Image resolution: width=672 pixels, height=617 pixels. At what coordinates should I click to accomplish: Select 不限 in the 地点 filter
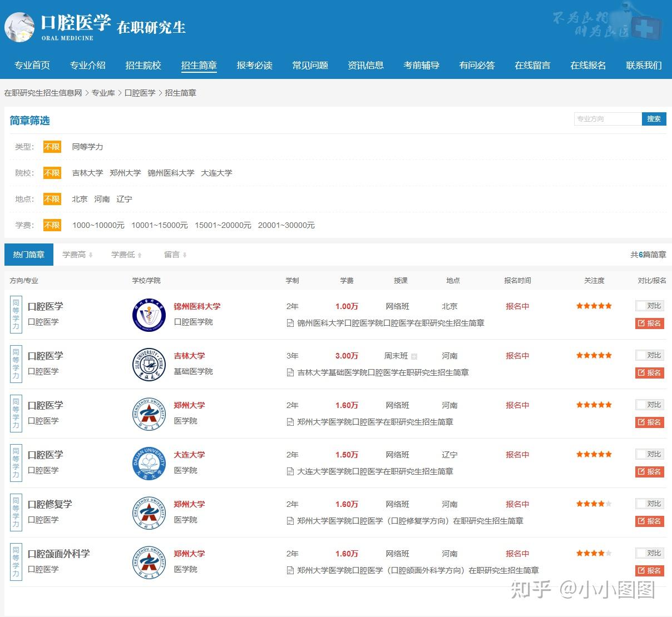point(52,199)
